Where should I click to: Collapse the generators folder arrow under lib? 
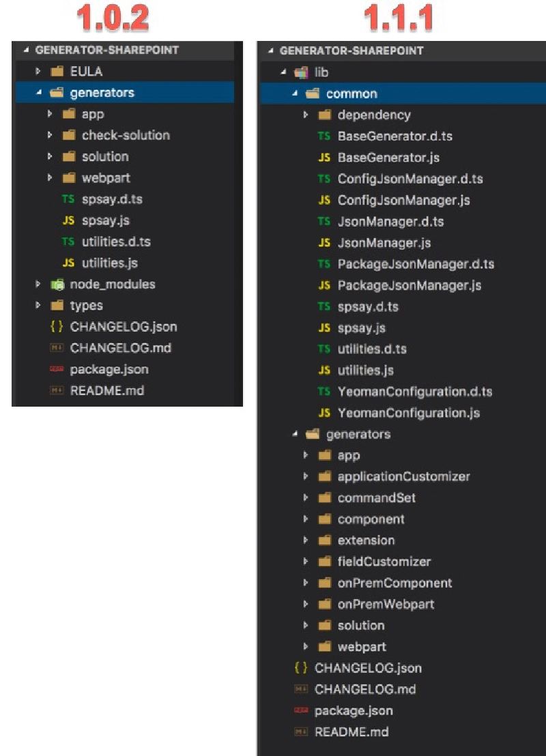pyautogui.click(x=294, y=434)
